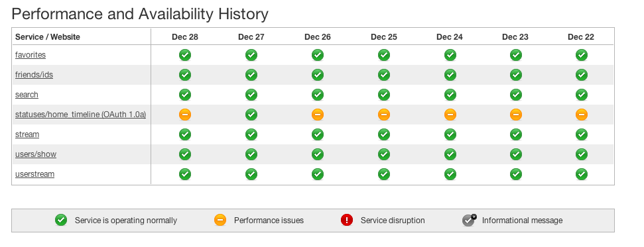Click the Dec 24 column header
The image size is (644, 247).
[450, 37]
